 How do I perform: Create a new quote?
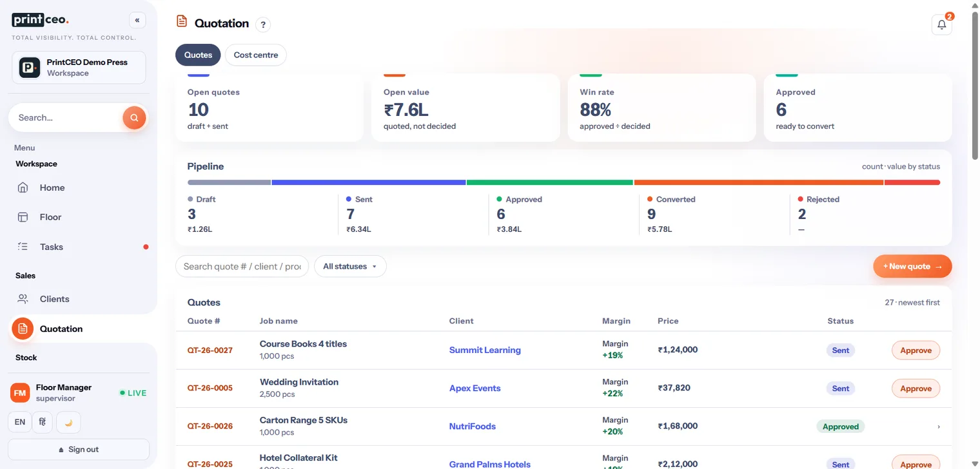click(x=912, y=266)
